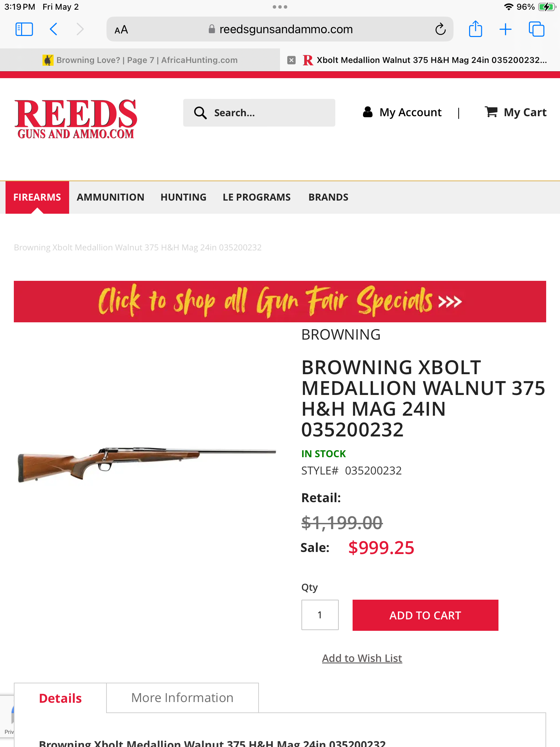
Task: Open the share sheet icon
Action: tap(475, 29)
